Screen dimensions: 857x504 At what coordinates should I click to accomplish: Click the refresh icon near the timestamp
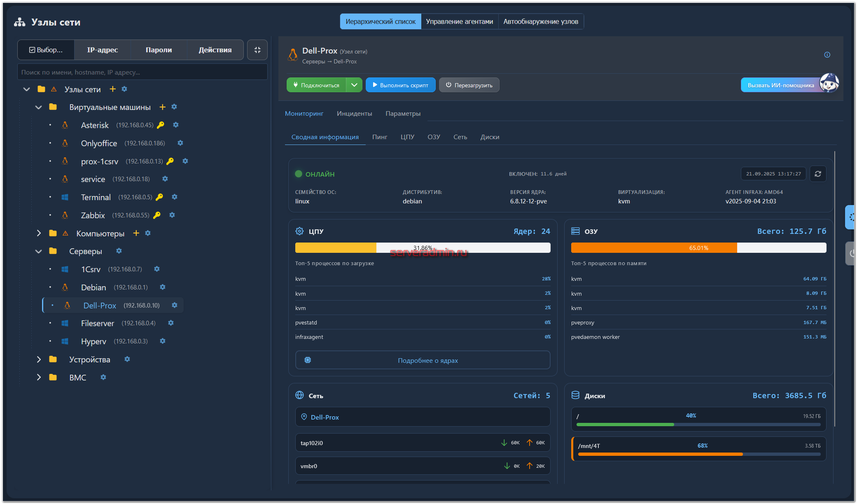[818, 174]
